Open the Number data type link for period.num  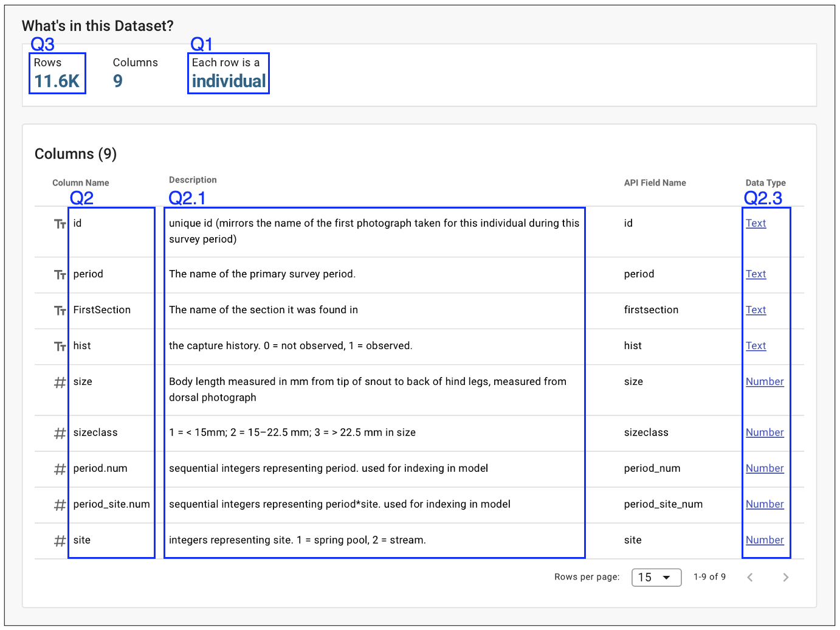coord(765,468)
